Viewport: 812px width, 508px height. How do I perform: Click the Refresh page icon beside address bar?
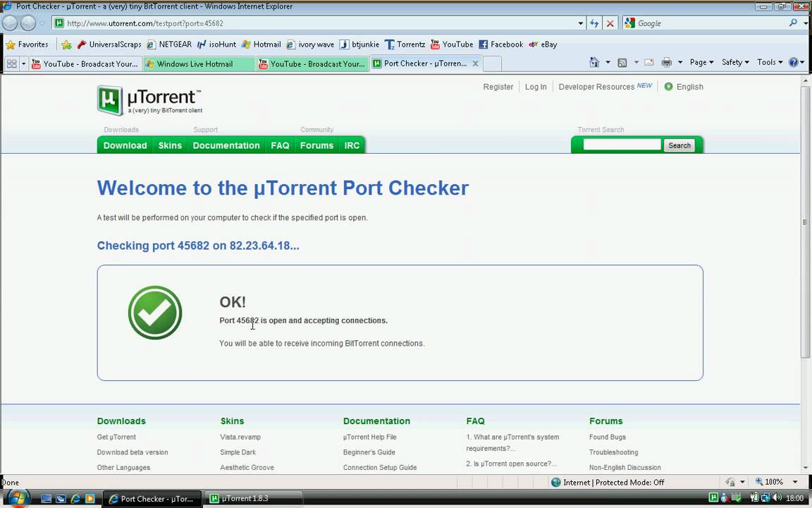[594, 23]
